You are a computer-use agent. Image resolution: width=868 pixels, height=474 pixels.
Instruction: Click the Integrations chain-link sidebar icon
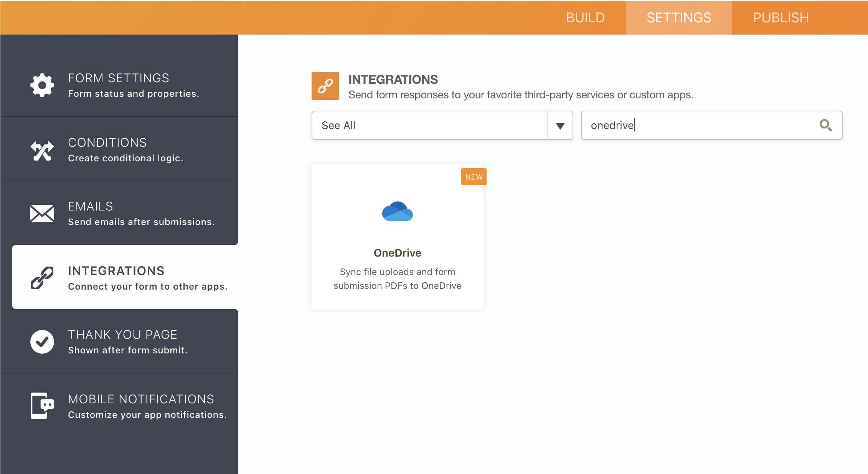[42, 278]
